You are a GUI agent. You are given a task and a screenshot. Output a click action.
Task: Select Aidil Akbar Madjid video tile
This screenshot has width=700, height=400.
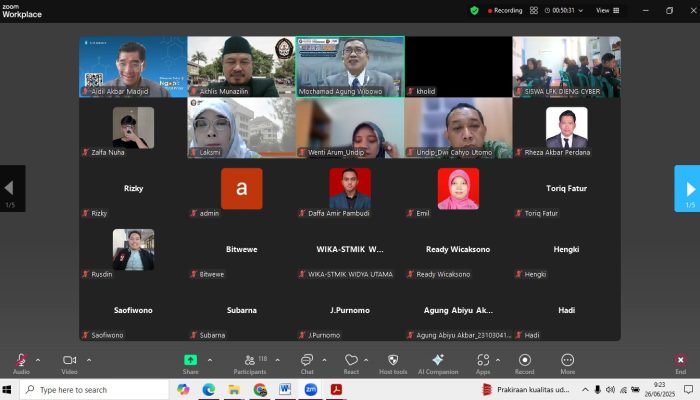[x=133, y=67]
